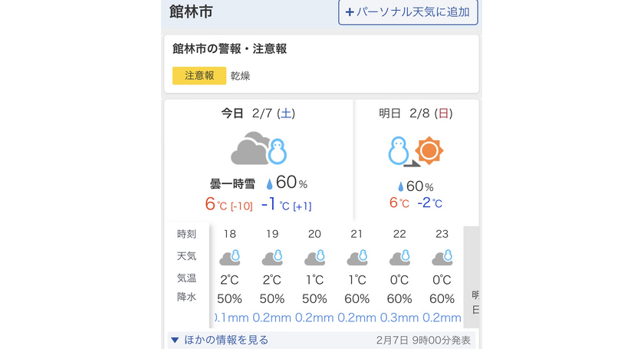Image resolution: width=644 pixels, height=349 pixels.
Task: Select the 今日 2/7 forecast panel heading
Action: (258, 114)
